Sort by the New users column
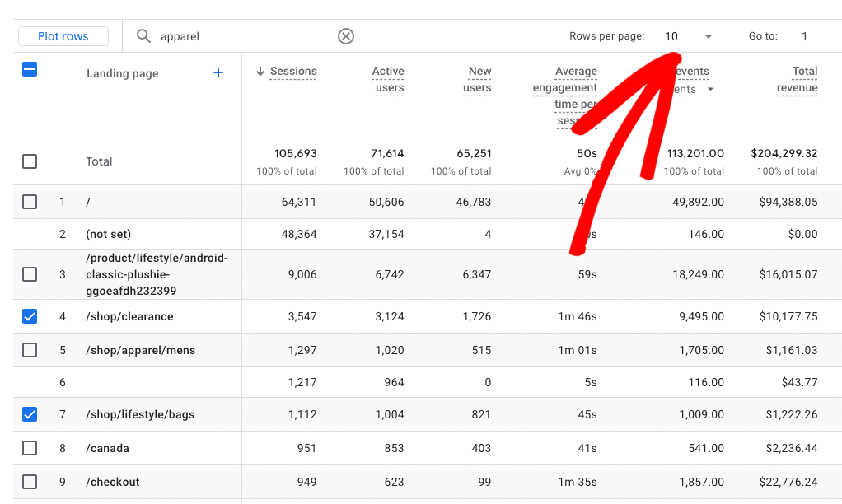This screenshot has width=842, height=504. click(x=479, y=80)
